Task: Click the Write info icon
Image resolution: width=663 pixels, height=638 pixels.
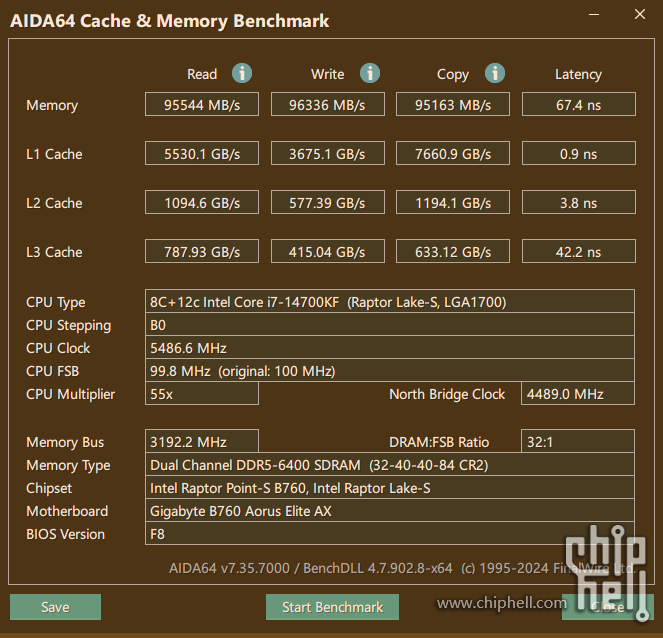Action: click(370, 74)
